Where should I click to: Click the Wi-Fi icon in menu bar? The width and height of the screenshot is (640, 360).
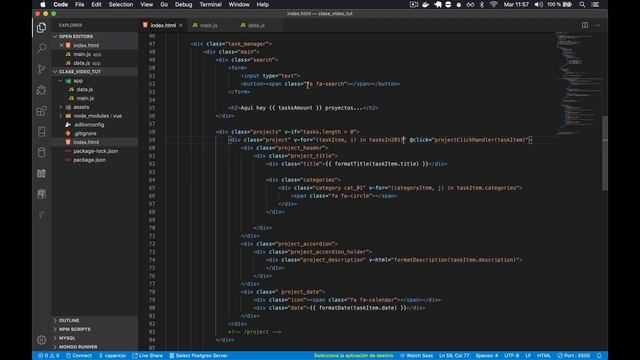pyautogui.click(x=493, y=4)
